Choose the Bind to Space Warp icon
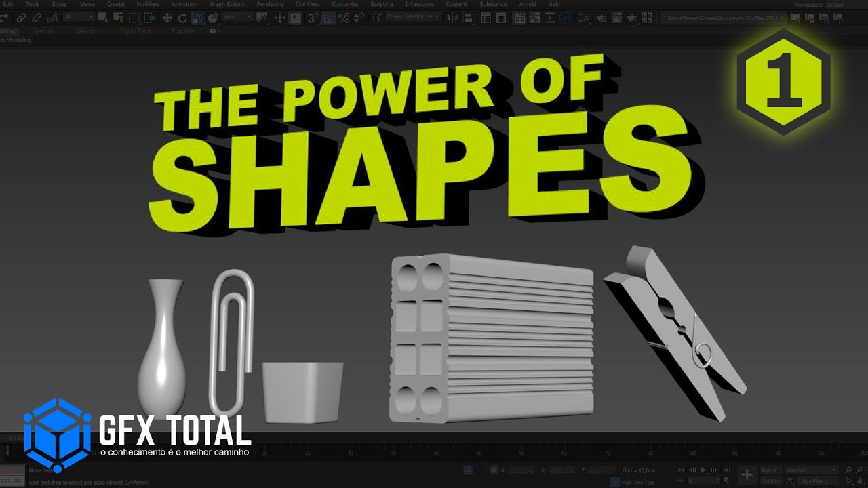 52,18
